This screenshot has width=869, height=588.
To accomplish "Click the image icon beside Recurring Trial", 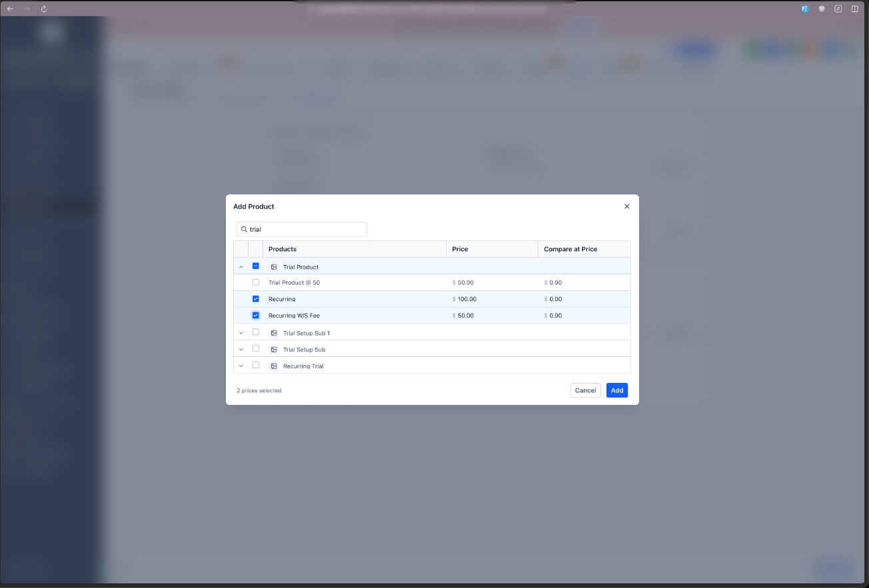I will (274, 366).
